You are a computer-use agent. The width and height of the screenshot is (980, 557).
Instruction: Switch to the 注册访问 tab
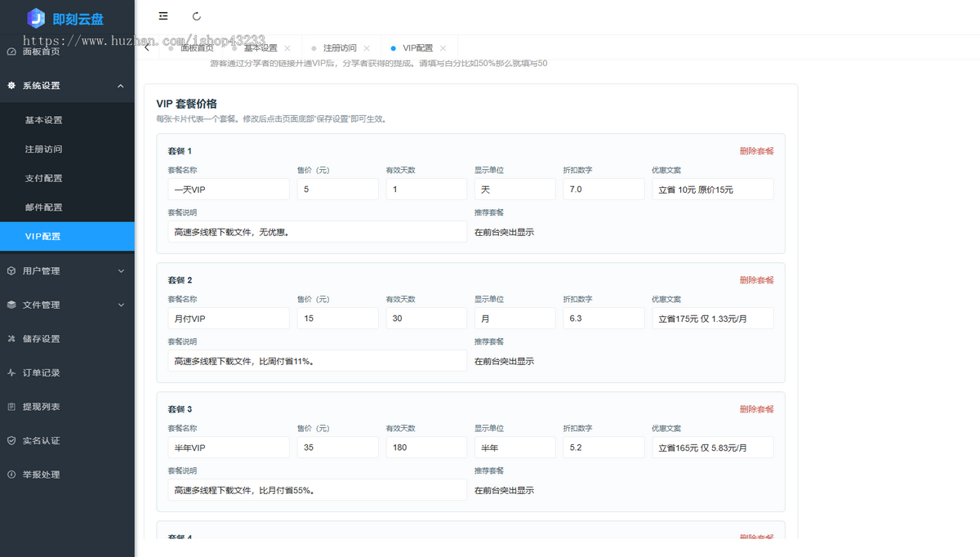[341, 48]
